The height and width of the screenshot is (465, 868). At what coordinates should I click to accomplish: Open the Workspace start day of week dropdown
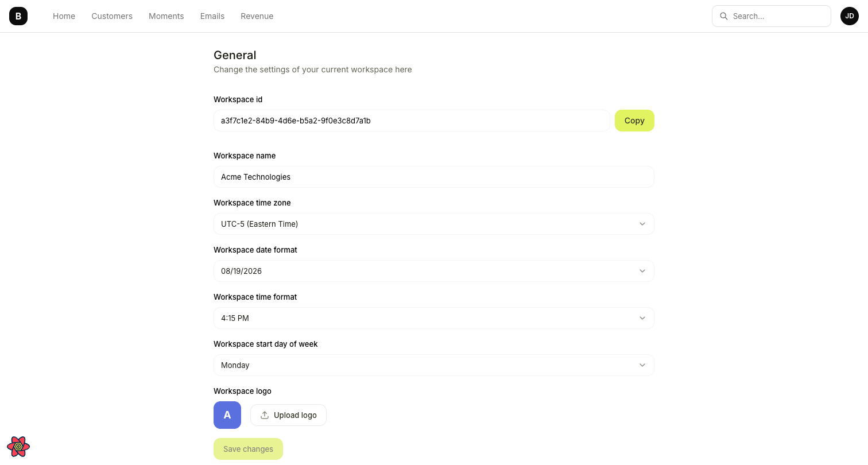pyautogui.click(x=434, y=365)
